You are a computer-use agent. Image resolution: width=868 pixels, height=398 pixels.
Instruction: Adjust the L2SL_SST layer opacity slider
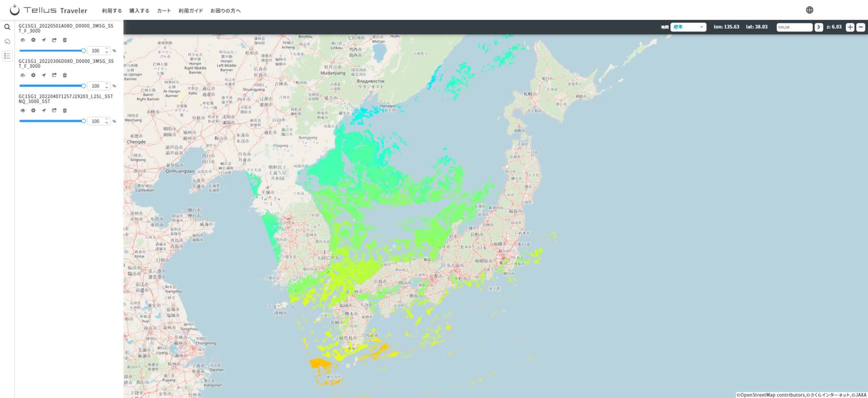[x=52, y=121]
